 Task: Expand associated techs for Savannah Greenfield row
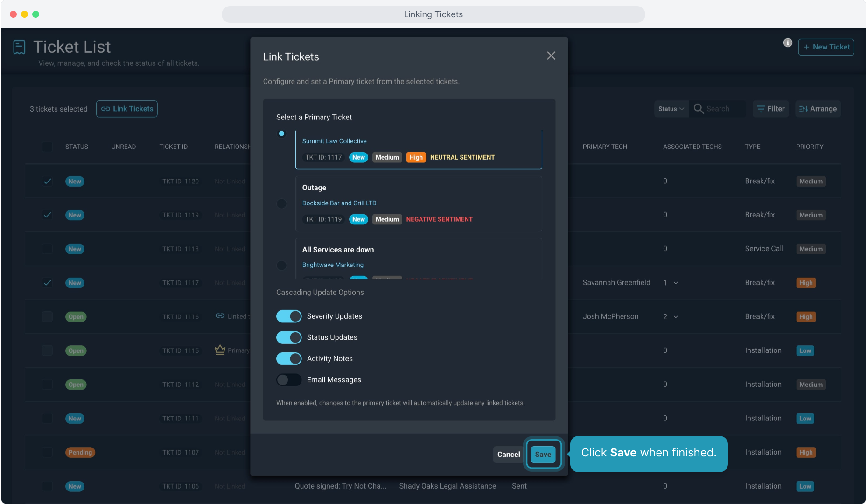coord(676,283)
